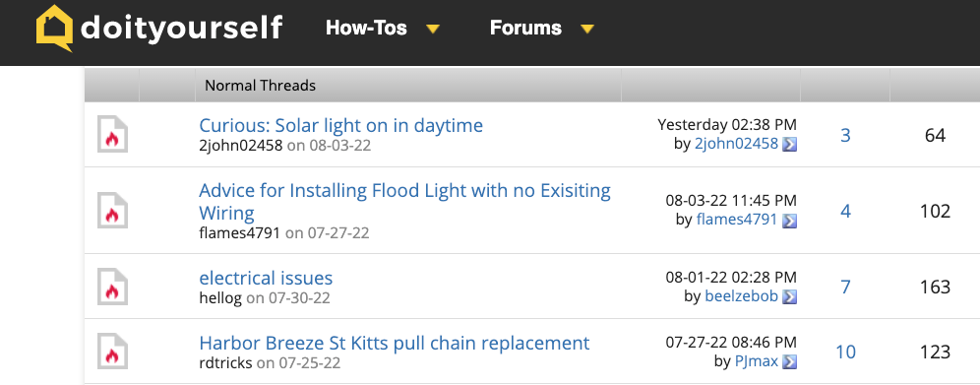The height and width of the screenshot is (385, 980).
Task: Click the doityourself house logo icon
Action: tap(55, 29)
